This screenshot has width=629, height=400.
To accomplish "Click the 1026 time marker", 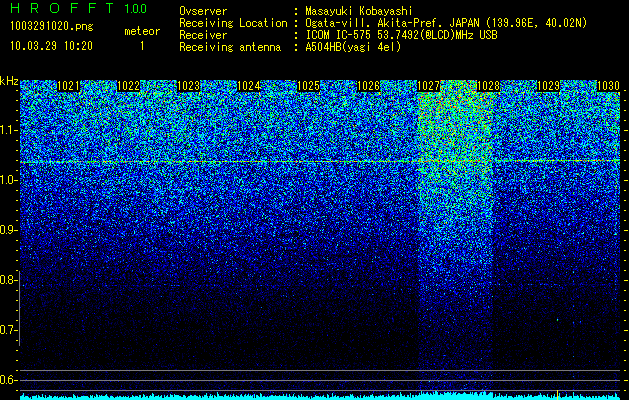I will pos(368,86).
